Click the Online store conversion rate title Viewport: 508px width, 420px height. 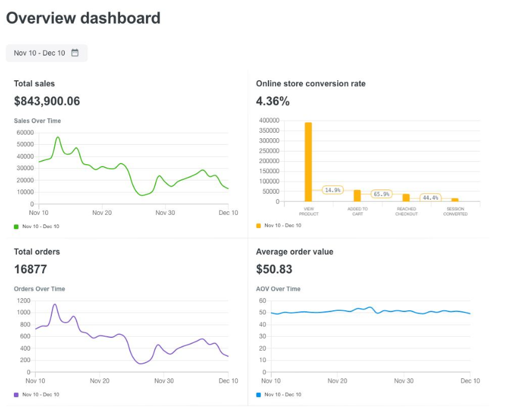[x=311, y=83]
